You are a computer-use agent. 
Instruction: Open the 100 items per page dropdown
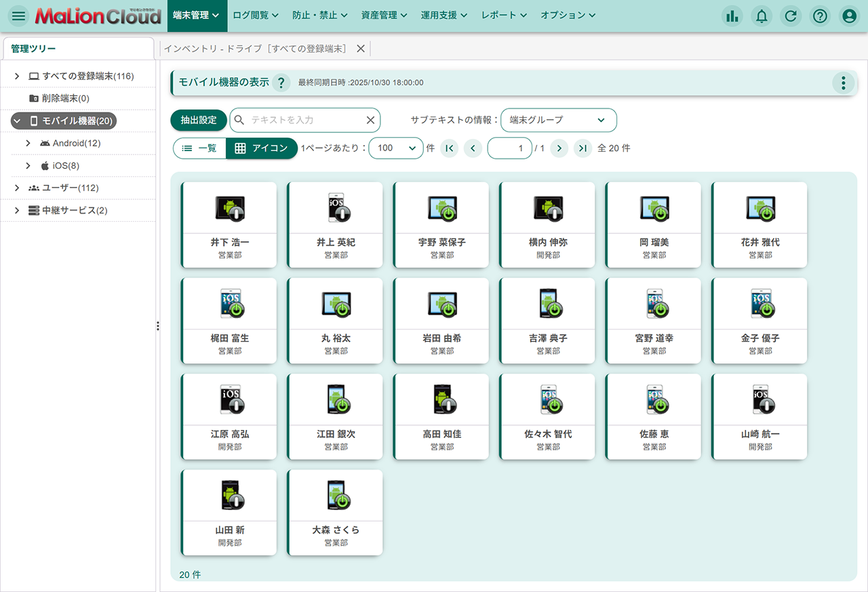coord(395,148)
